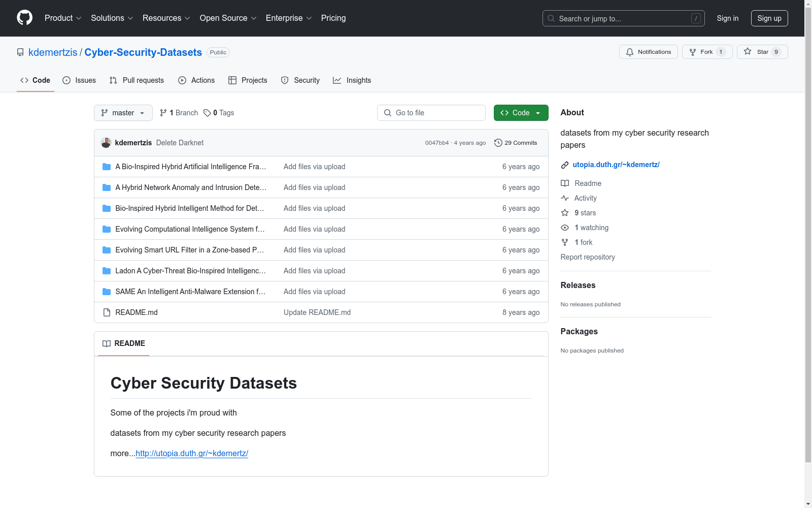
Task: Click the folder icon for Evolving Computational Intelligence
Action: [107, 229]
